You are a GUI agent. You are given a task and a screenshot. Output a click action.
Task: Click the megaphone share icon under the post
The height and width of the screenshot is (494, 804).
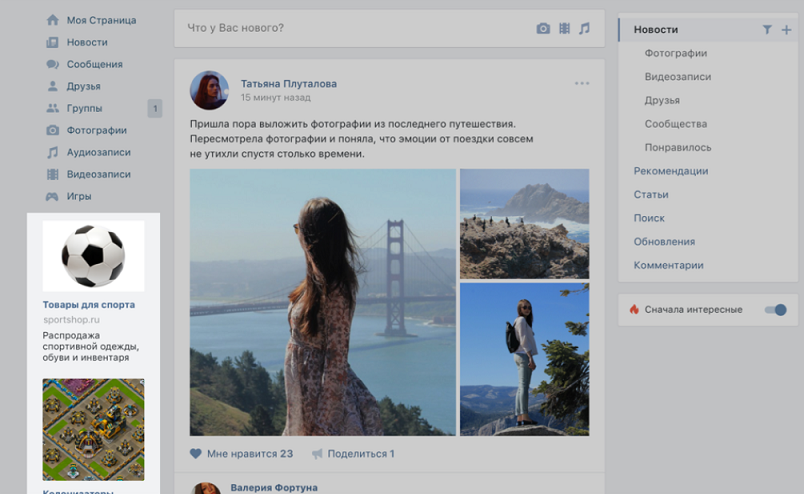317,453
